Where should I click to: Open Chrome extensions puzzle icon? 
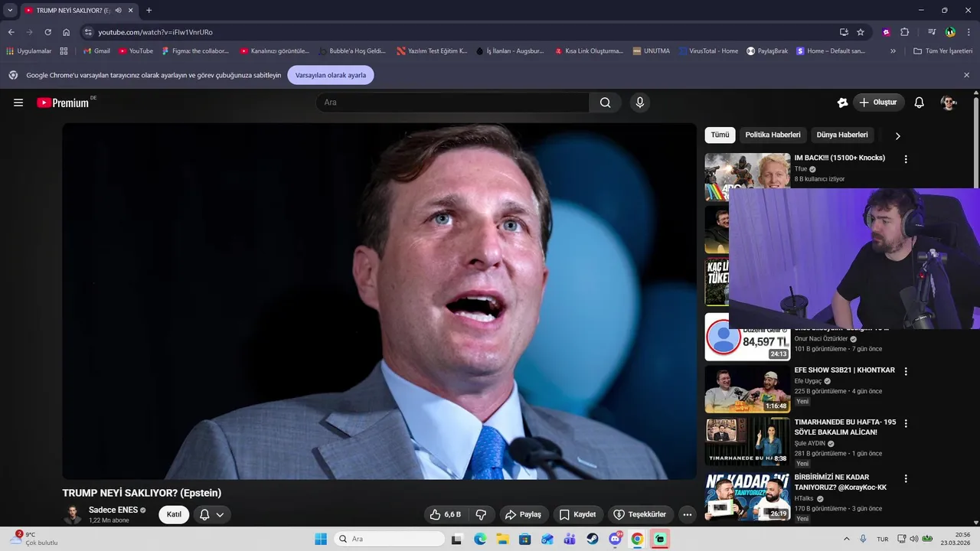(x=904, y=32)
